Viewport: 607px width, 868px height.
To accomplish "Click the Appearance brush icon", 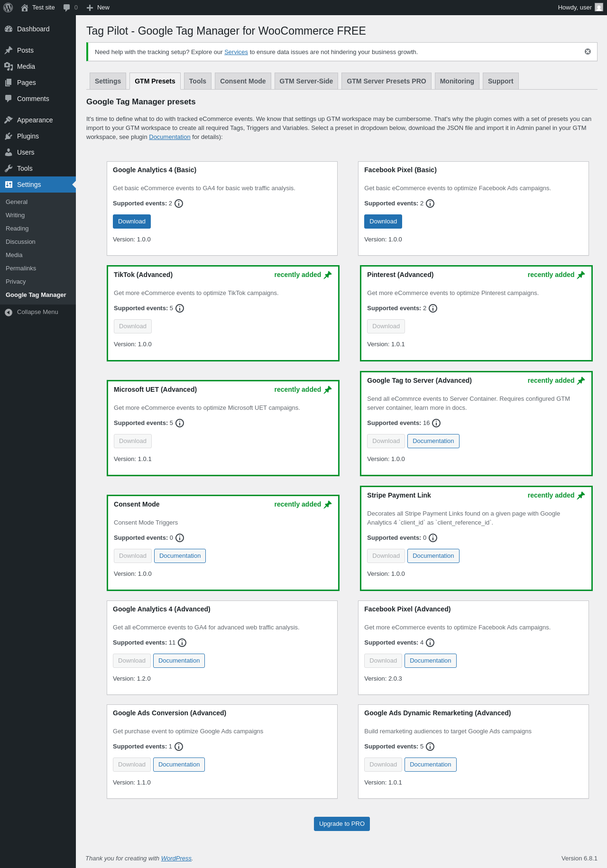I will (9, 120).
